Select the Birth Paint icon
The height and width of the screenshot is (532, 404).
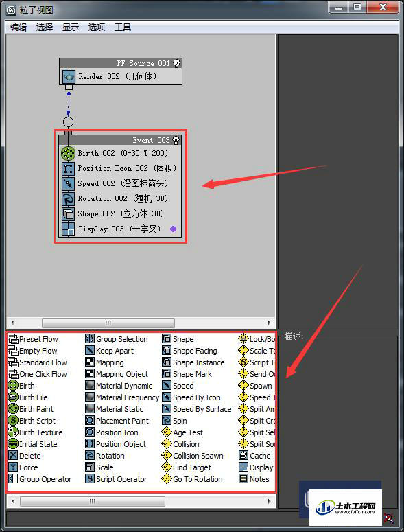13,409
